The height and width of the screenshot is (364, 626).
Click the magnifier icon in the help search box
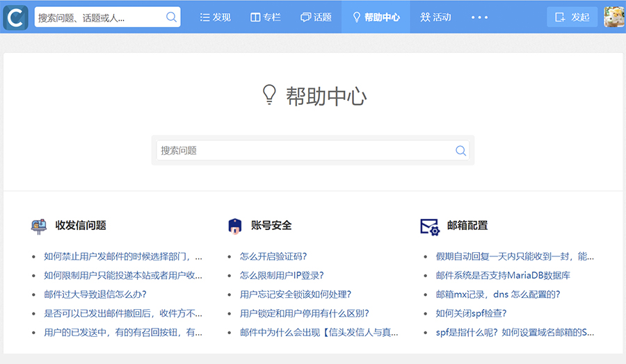click(x=460, y=151)
